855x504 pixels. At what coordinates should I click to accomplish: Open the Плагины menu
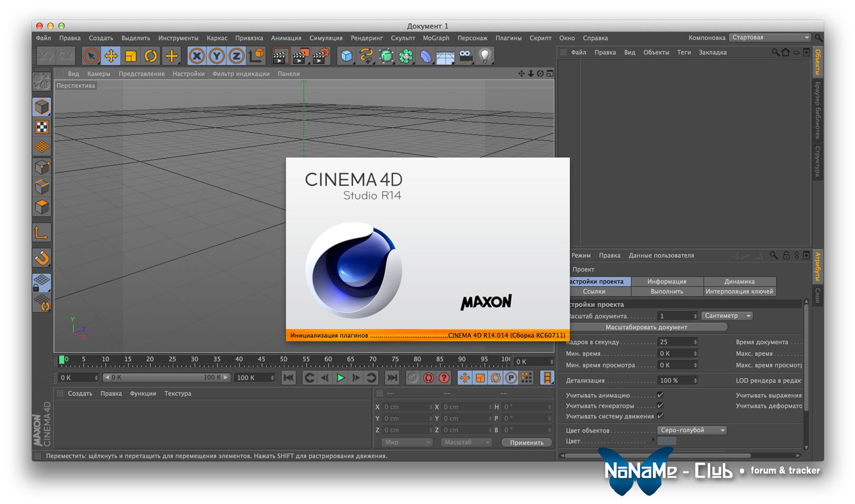click(508, 38)
